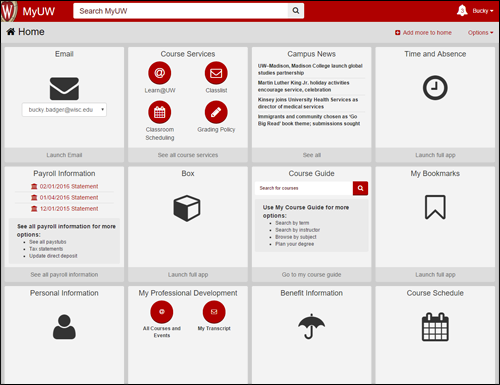Click See all paystubs bullet

pyautogui.click(x=48, y=242)
